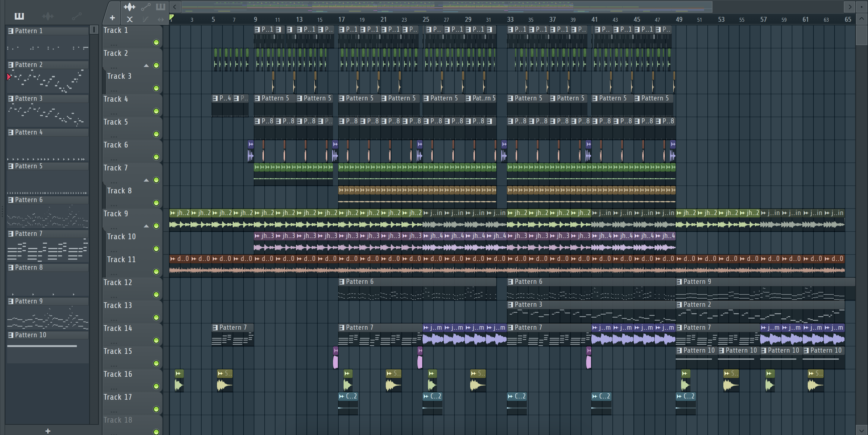Viewport: 868px width, 435px height.
Task: Show patterns in the picker panel
Action: coord(19,16)
